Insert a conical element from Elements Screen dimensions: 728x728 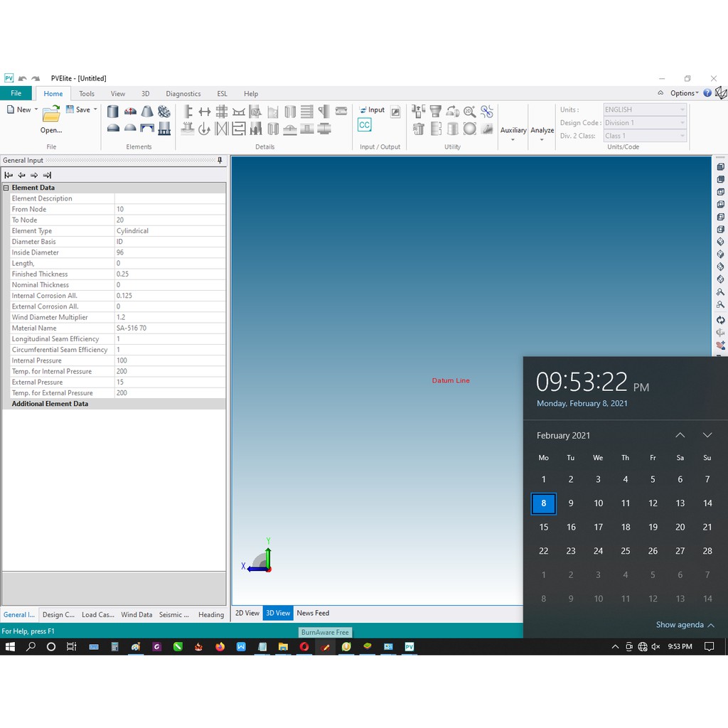(x=147, y=112)
